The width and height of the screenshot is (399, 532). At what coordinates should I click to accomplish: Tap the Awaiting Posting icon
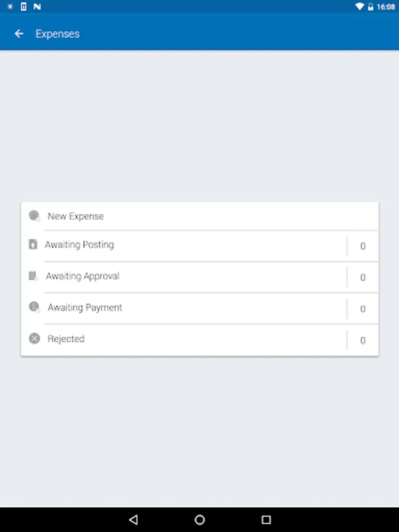[x=33, y=244]
